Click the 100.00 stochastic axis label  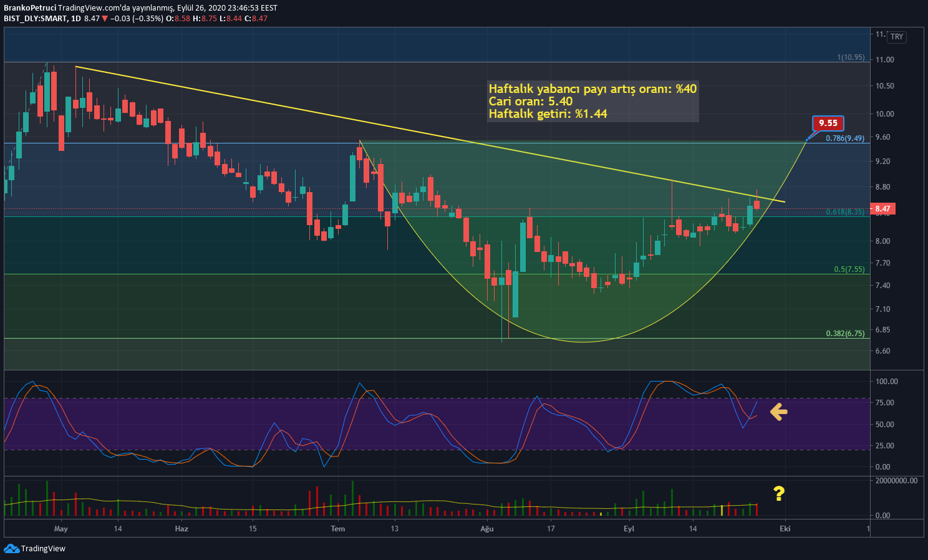click(x=887, y=382)
